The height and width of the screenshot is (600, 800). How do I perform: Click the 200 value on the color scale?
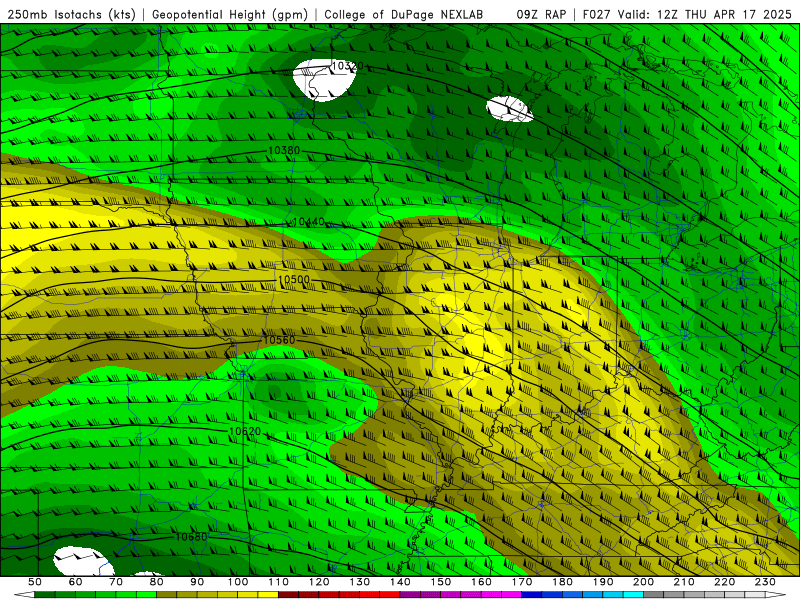[x=644, y=582]
